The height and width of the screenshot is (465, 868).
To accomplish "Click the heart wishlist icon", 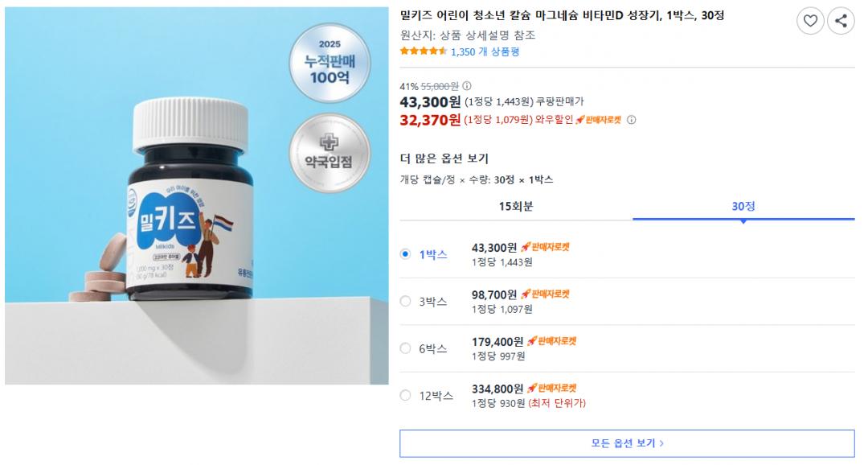I will tap(810, 21).
